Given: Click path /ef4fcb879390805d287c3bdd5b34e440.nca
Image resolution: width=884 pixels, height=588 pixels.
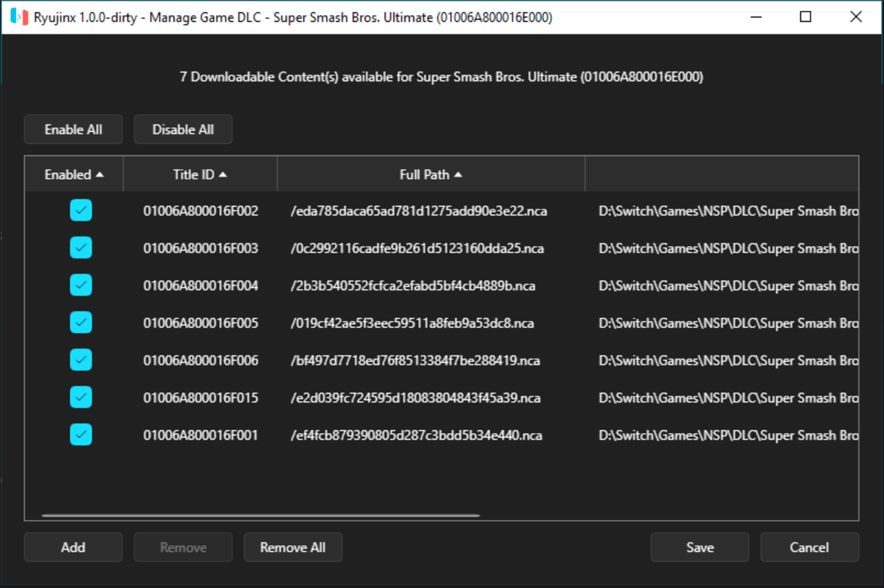Looking at the screenshot, I should (417, 436).
